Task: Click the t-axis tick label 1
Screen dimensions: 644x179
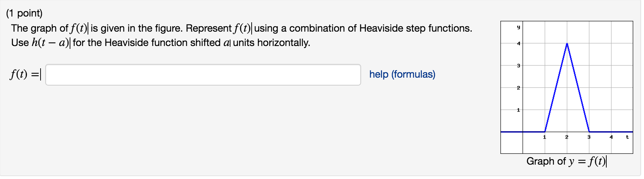Action: click(545, 137)
